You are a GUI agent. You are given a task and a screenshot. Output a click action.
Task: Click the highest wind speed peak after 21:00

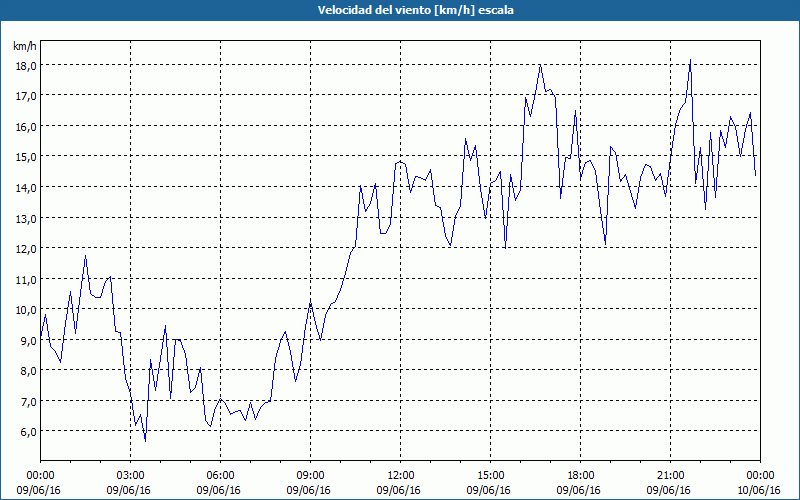[x=690, y=60]
